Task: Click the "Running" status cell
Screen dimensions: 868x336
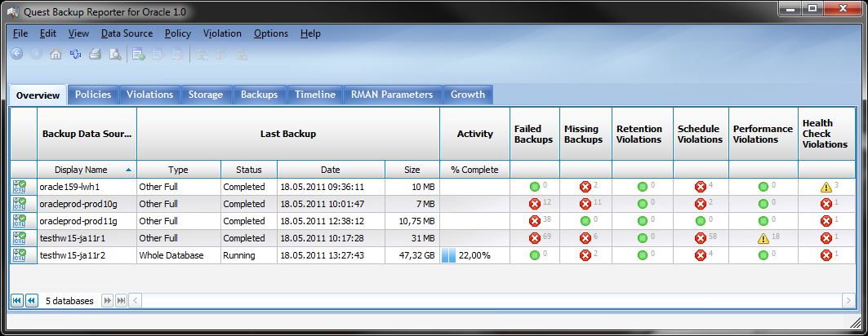Action: (248, 255)
